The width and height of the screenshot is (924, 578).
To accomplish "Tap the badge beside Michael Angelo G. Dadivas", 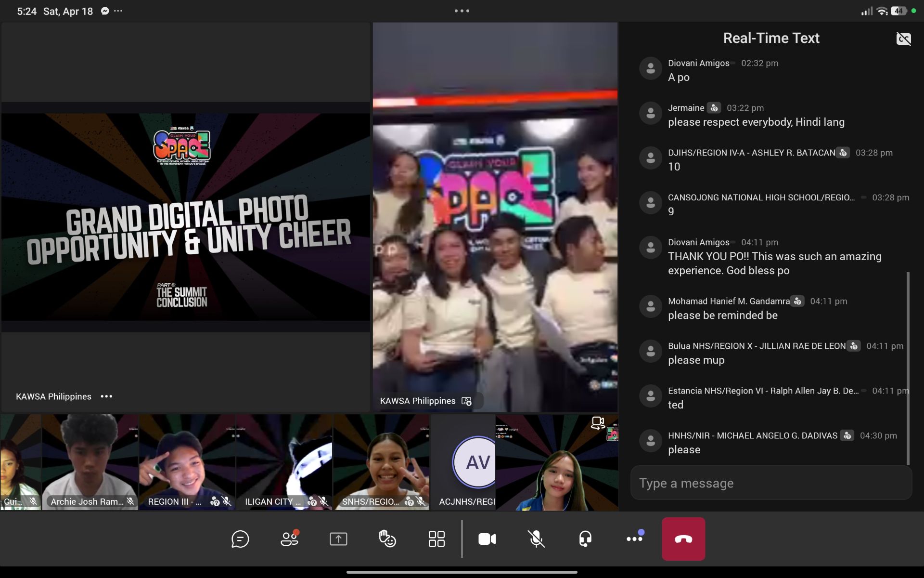I will pyautogui.click(x=847, y=435).
